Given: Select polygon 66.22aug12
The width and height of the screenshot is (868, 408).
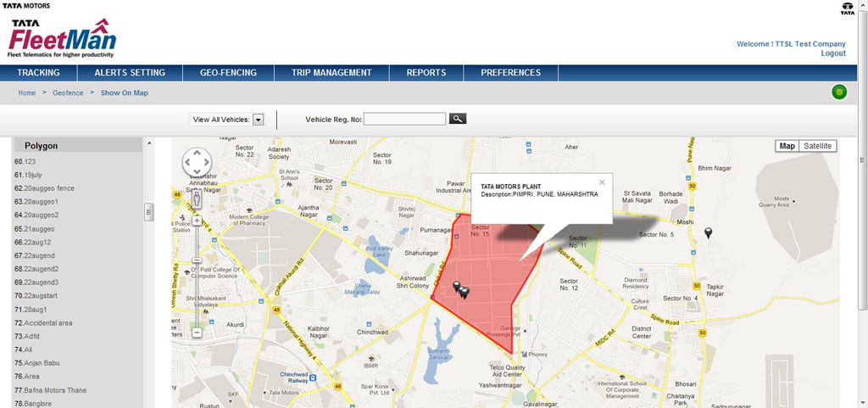Looking at the screenshot, I should 33,242.
